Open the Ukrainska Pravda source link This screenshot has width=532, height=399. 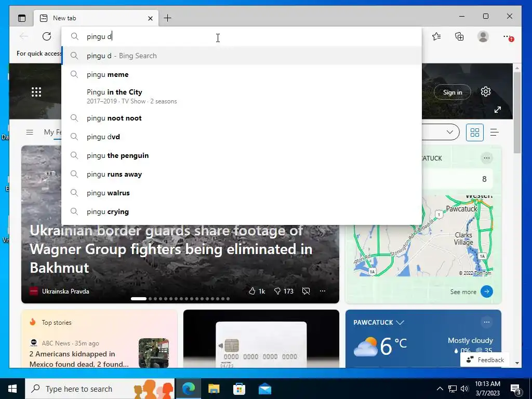(x=65, y=291)
